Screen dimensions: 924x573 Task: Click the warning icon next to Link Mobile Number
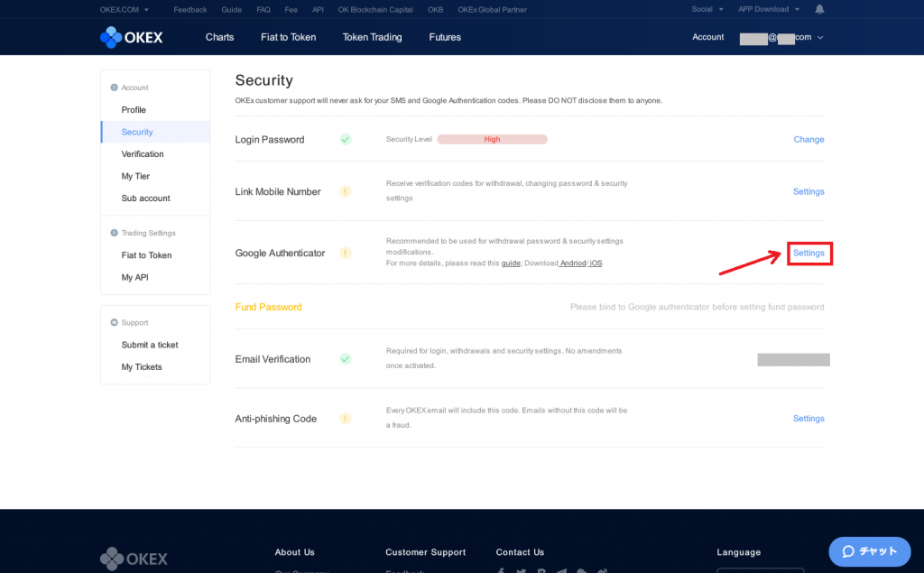coord(346,191)
